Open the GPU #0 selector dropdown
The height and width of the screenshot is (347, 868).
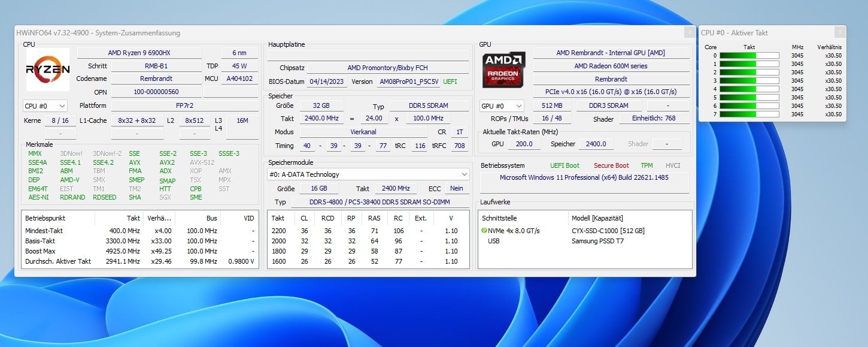(x=502, y=106)
